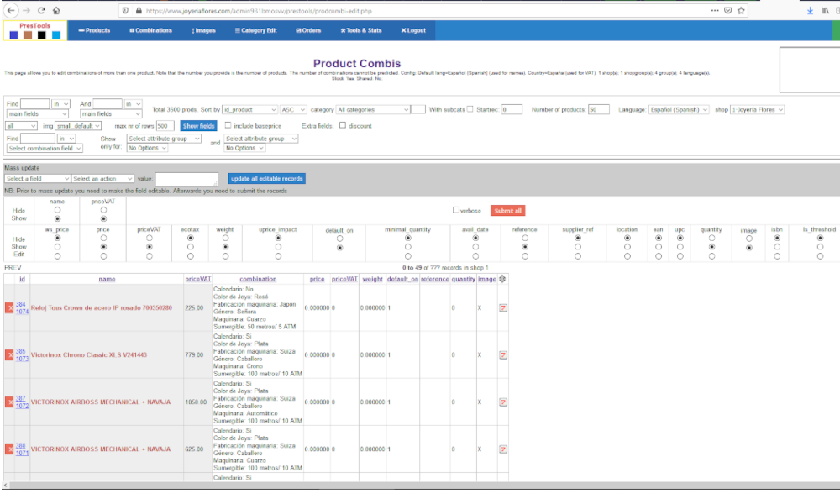This screenshot has width=840, height=504.
Task: Open the Category Edit menu
Action: coord(256,30)
